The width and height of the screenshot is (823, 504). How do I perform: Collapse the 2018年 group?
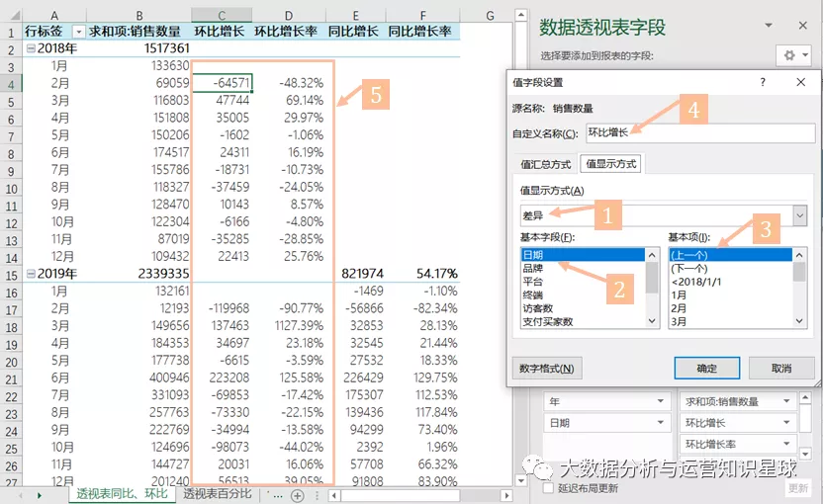[x=31, y=48]
